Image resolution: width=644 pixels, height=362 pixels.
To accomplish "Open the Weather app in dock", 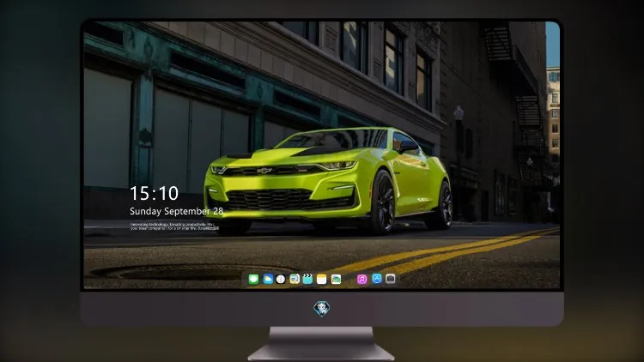I will tap(268, 280).
